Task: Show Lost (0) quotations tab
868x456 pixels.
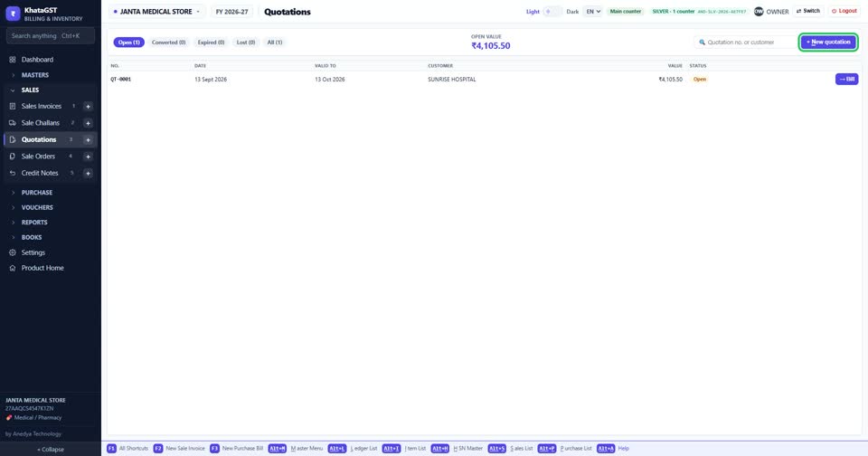Action: [x=246, y=43]
